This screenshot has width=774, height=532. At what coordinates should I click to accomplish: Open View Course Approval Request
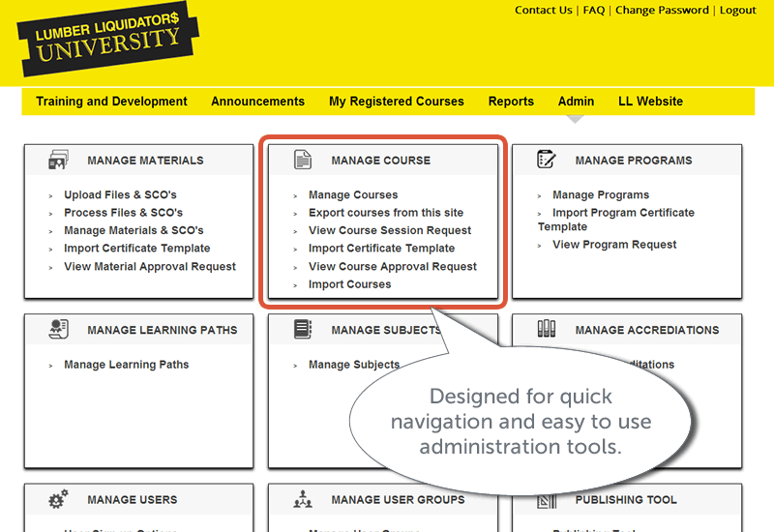click(393, 266)
